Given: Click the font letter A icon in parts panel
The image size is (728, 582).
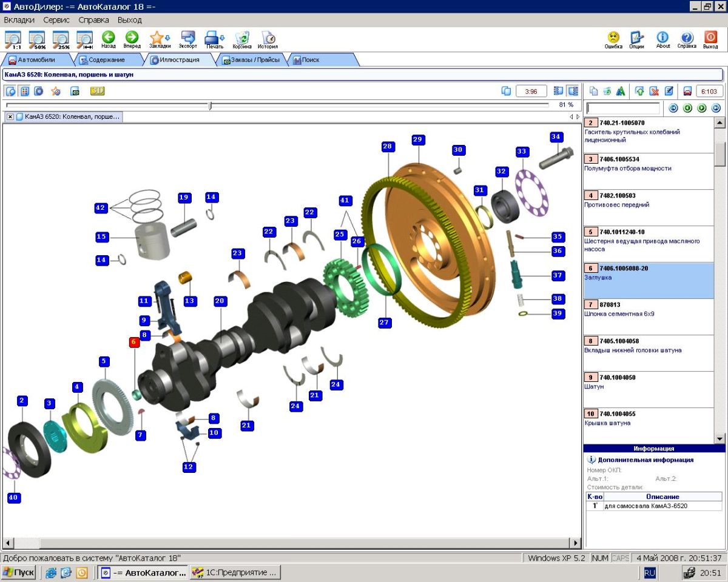Looking at the screenshot, I should 621,91.
